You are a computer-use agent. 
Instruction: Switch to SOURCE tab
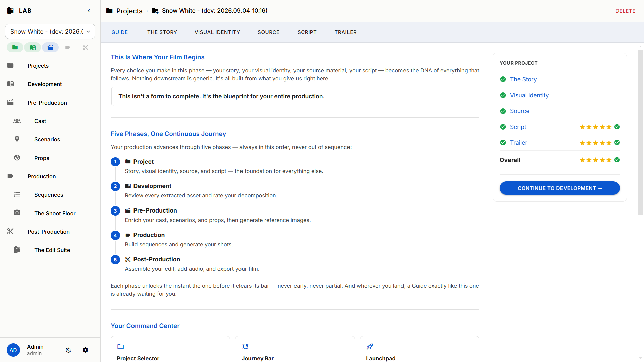(x=268, y=32)
